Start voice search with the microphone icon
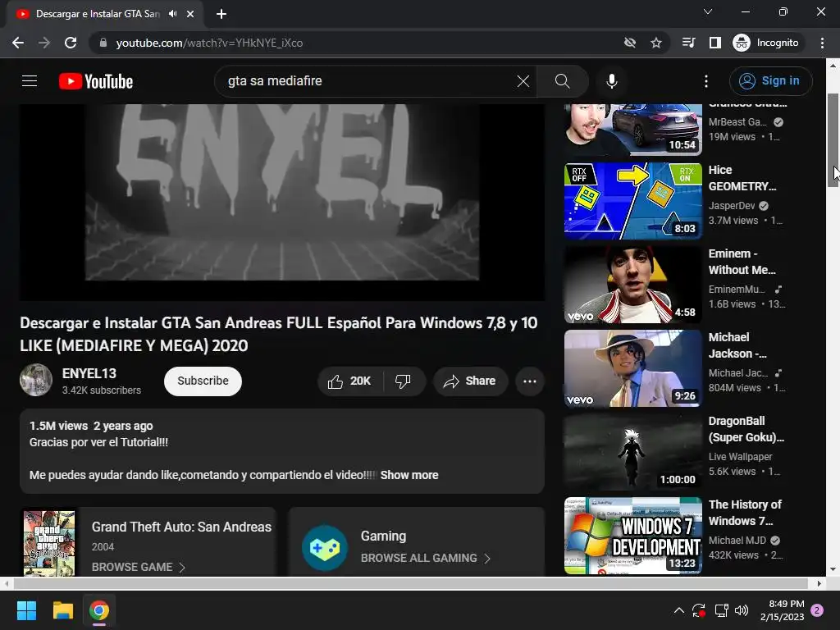 coord(612,81)
